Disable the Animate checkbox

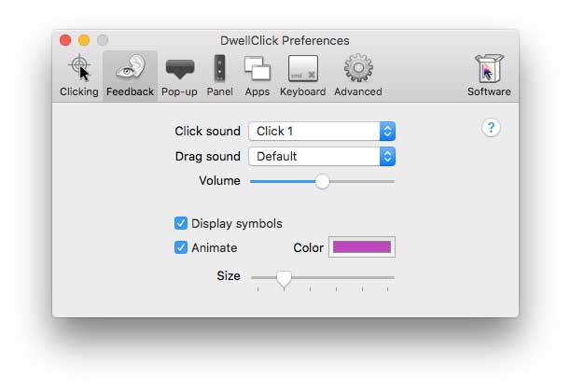[x=181, y=247]
